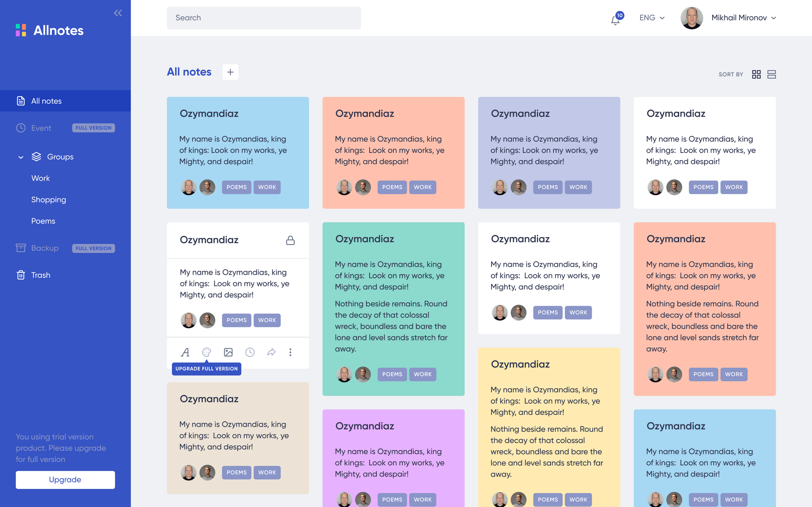Switch to list view layout

tap(771, 74)
